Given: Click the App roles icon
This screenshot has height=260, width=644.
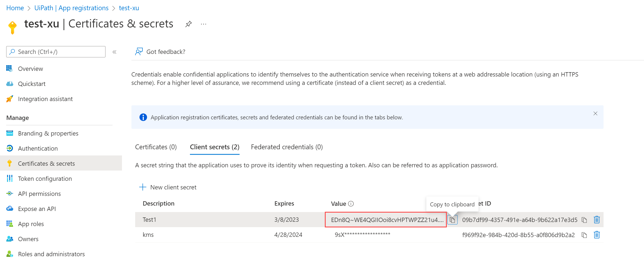Looking at the screenshot, I should click(10, 224).
